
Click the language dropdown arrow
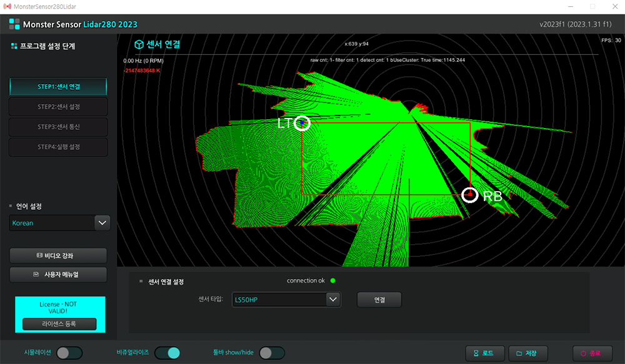(102, 223)
